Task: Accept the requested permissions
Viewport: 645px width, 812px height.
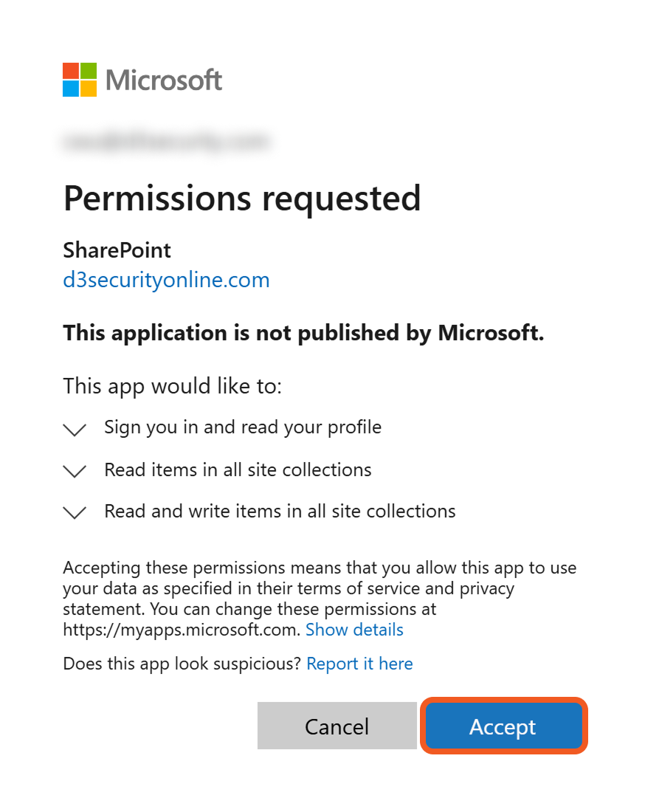Action: click(503, 726)
